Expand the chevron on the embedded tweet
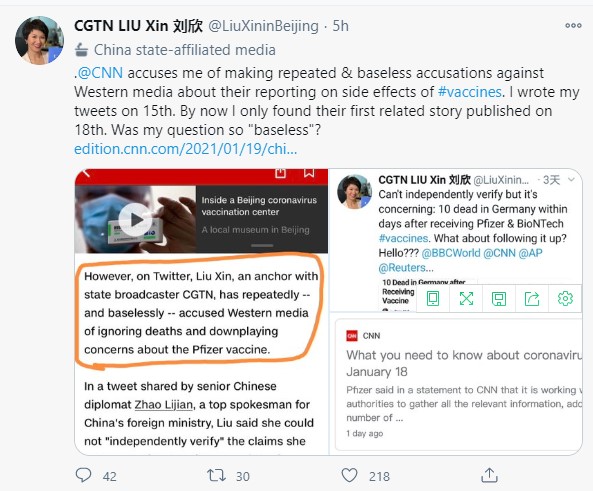593x491 pixels. point(571,180)
